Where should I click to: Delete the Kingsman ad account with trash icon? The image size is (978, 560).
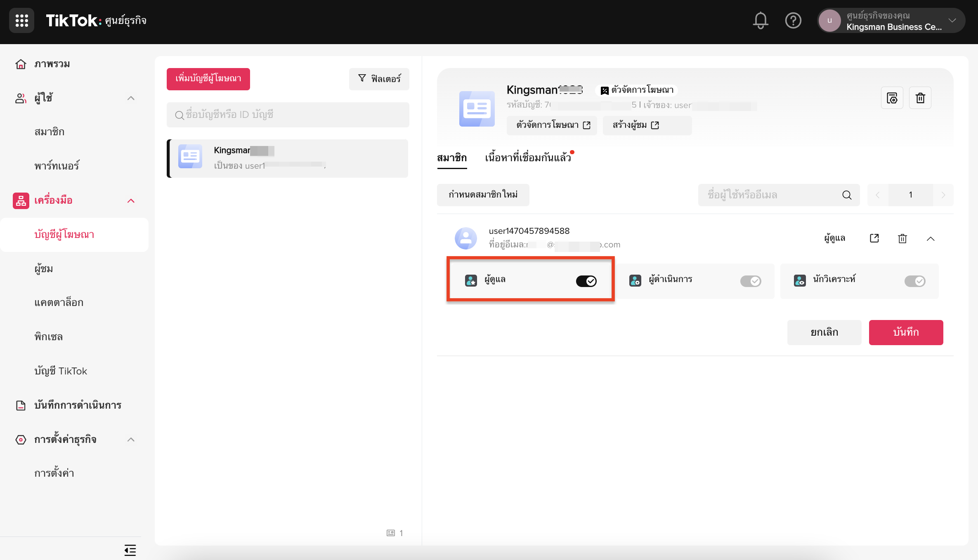pos(920,98)
